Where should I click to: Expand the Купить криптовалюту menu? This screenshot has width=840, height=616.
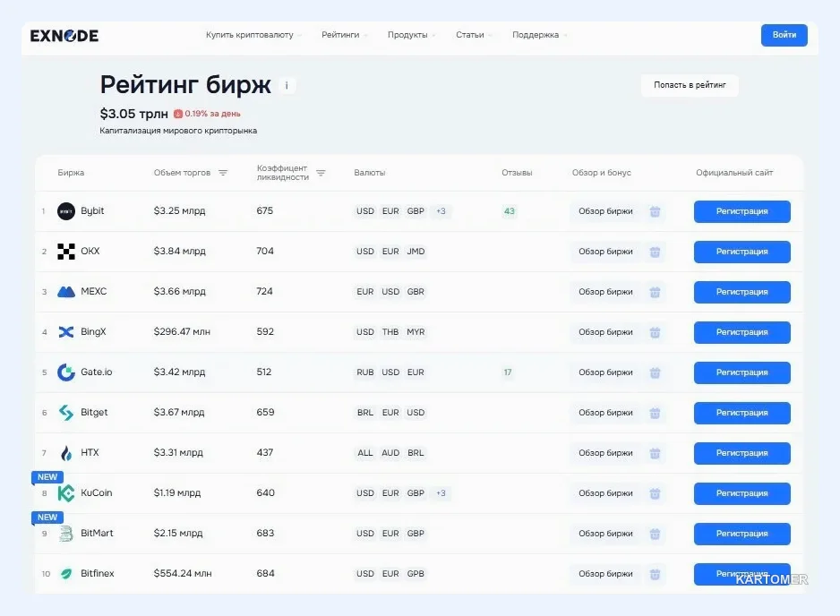pyautogui.click(x=253, y=35)
